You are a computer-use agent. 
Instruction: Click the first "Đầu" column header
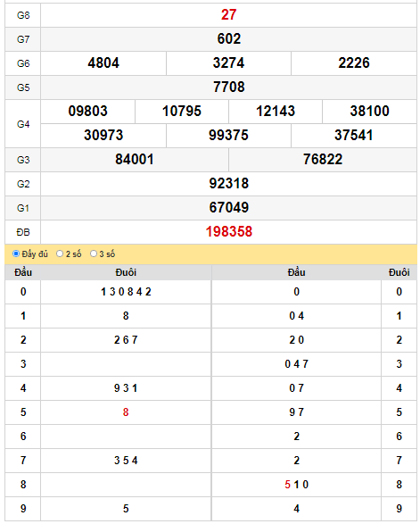[x=23, y=272]
